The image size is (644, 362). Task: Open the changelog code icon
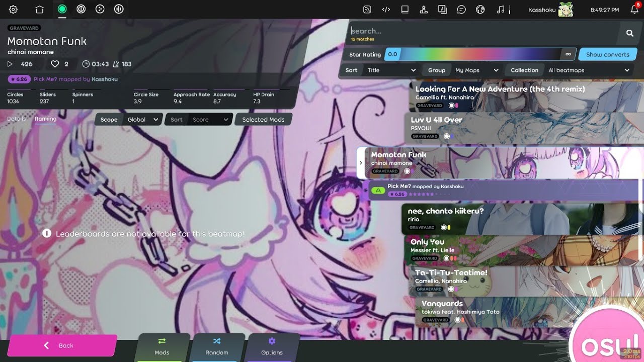[386, 9]
